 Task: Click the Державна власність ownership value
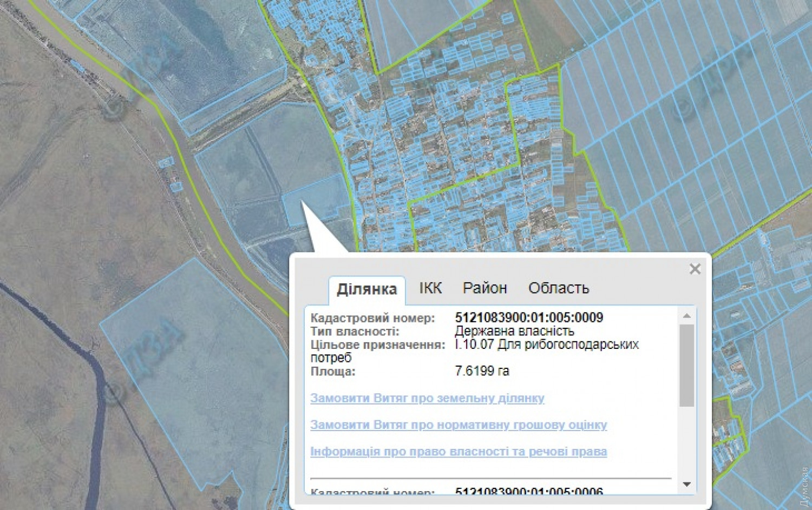514,331
